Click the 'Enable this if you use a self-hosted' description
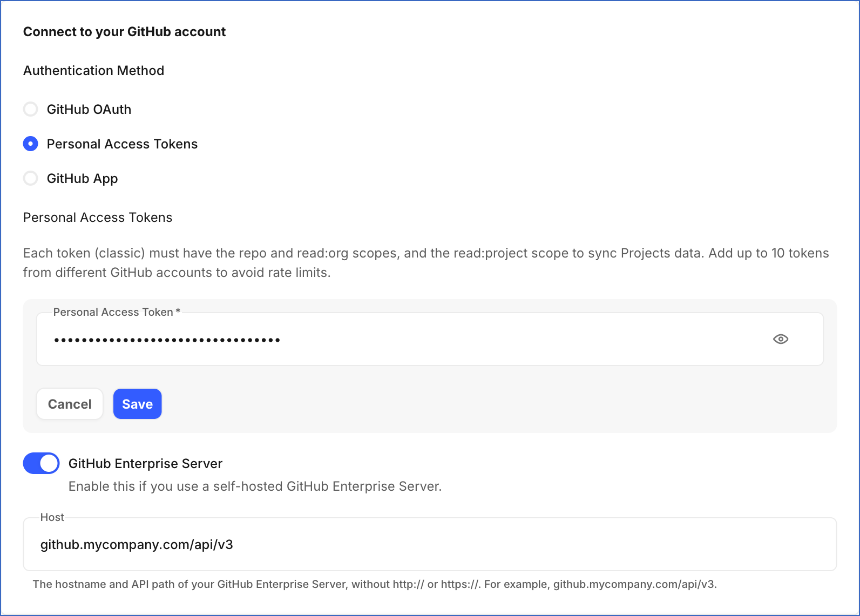Image resolution: width=860 pixels, height=616 pixels. (255, 486)
